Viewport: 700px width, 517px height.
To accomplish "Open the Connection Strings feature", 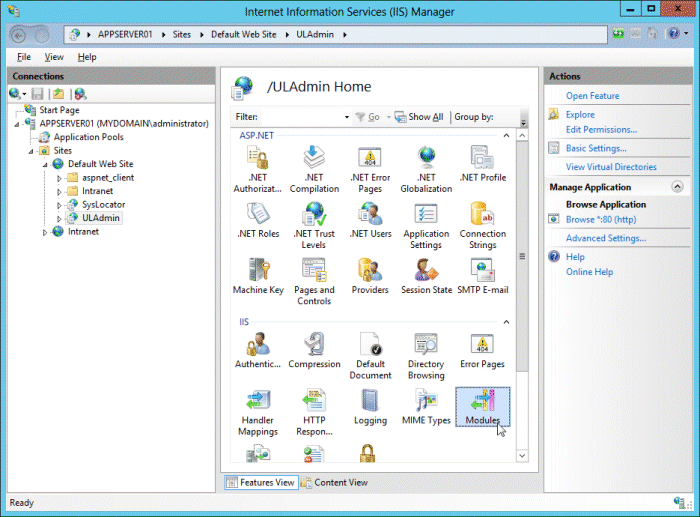I will [483, 226].
